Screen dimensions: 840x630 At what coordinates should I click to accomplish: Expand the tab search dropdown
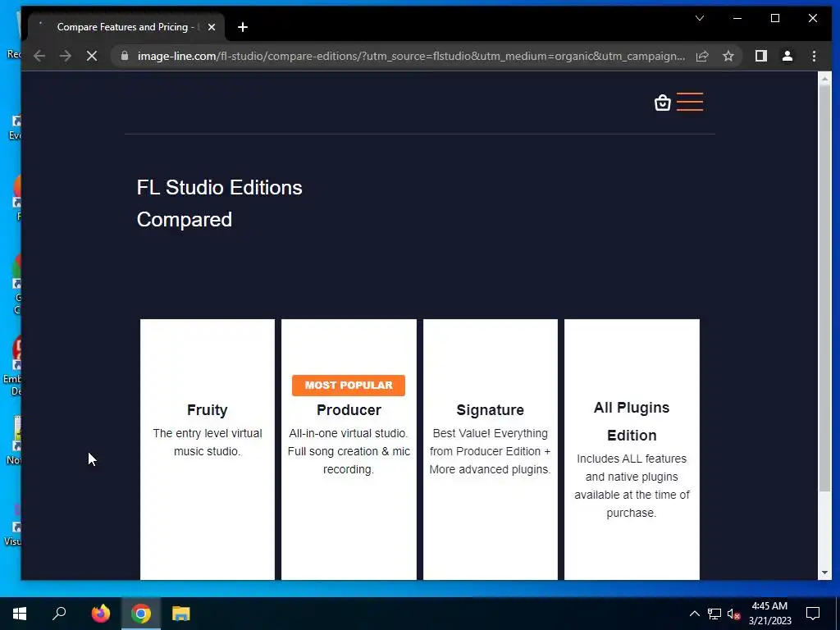point(700,18)
